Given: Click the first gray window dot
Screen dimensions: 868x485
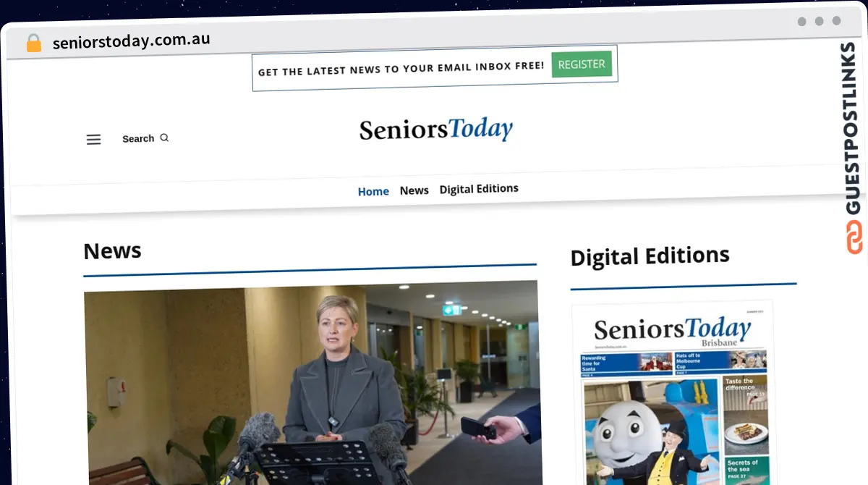Looking at the screenshot, I should click(x=802, y=22).
